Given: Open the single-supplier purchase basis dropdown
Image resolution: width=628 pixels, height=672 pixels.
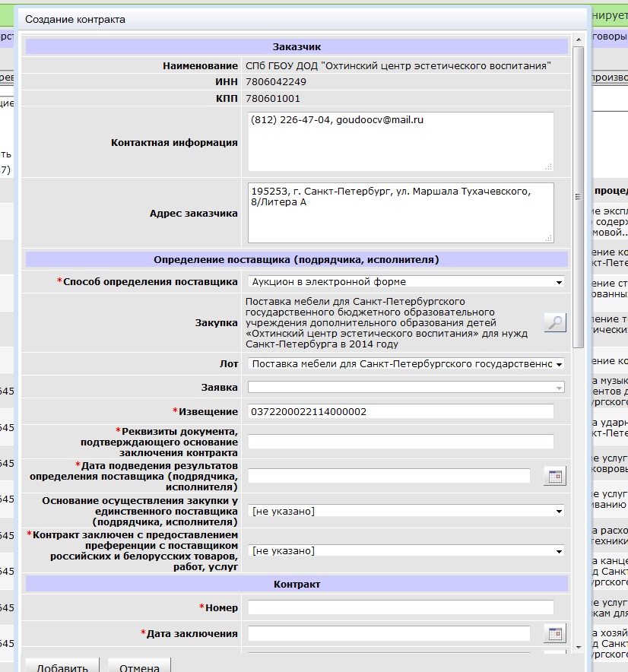Looking at the screenshot, I should (x=406, y=512).
